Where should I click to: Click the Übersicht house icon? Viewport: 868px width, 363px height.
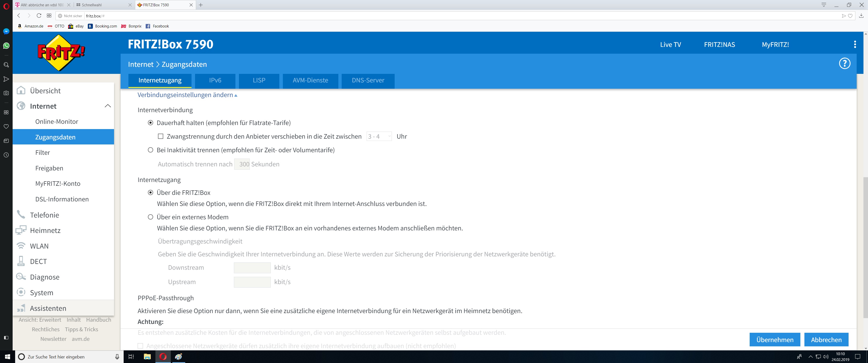click(21, 90)
